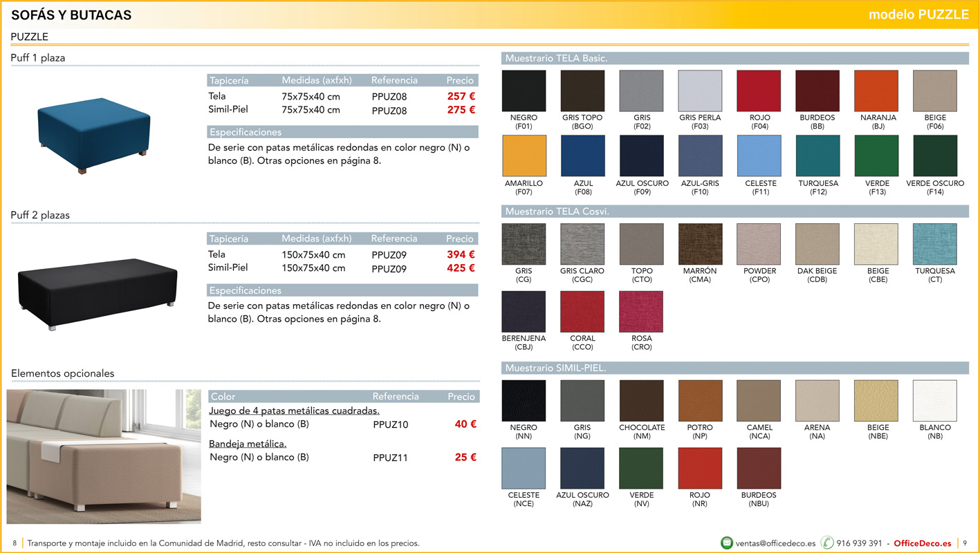
Task: Select simil-piel BEIGE (NBE) swatch
Action: [x=876, y=401]
